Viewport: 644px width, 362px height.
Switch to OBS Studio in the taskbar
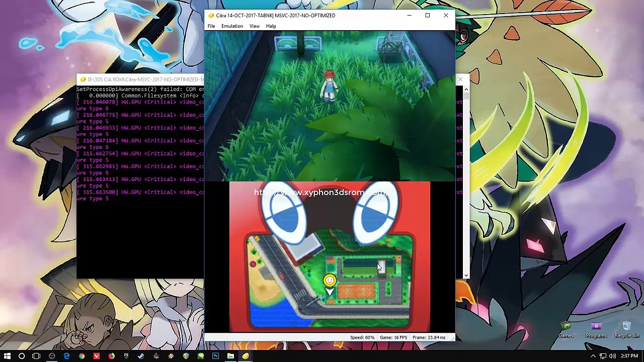pyautogui.click(x=52, y=356)
